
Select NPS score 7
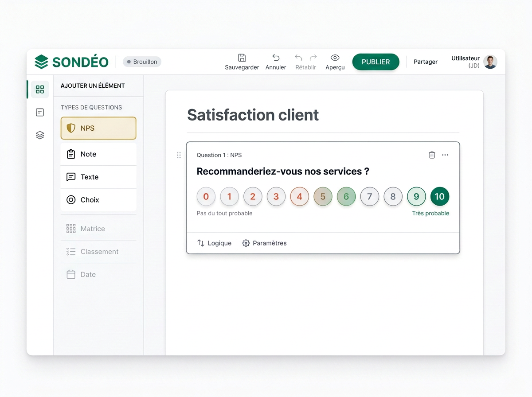click(369, 196)
